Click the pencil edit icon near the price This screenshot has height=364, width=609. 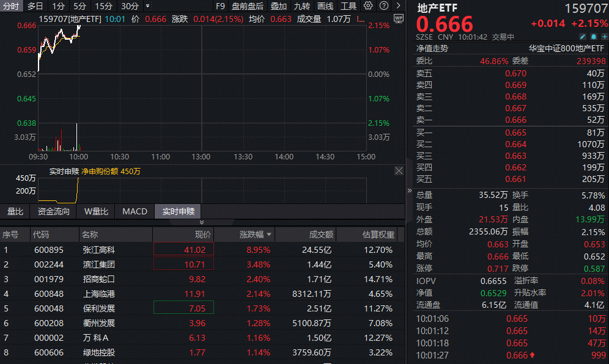coord(582,37)
